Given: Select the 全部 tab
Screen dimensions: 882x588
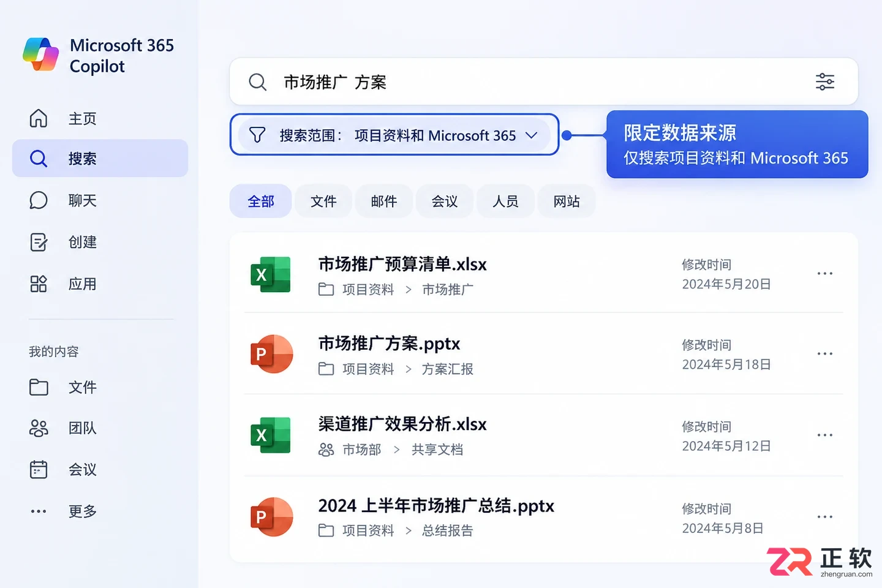Looking at the screenshot, I should [261, 201].
